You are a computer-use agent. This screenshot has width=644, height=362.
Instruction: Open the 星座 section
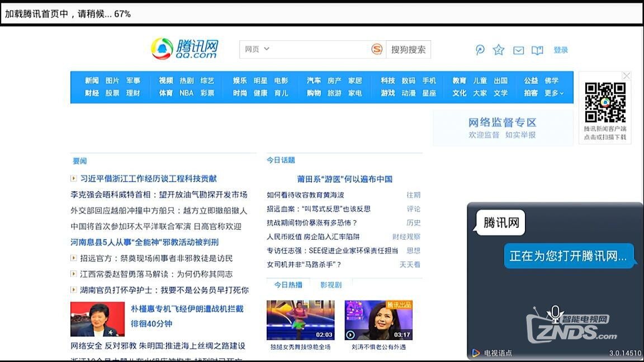pos(429,93)
